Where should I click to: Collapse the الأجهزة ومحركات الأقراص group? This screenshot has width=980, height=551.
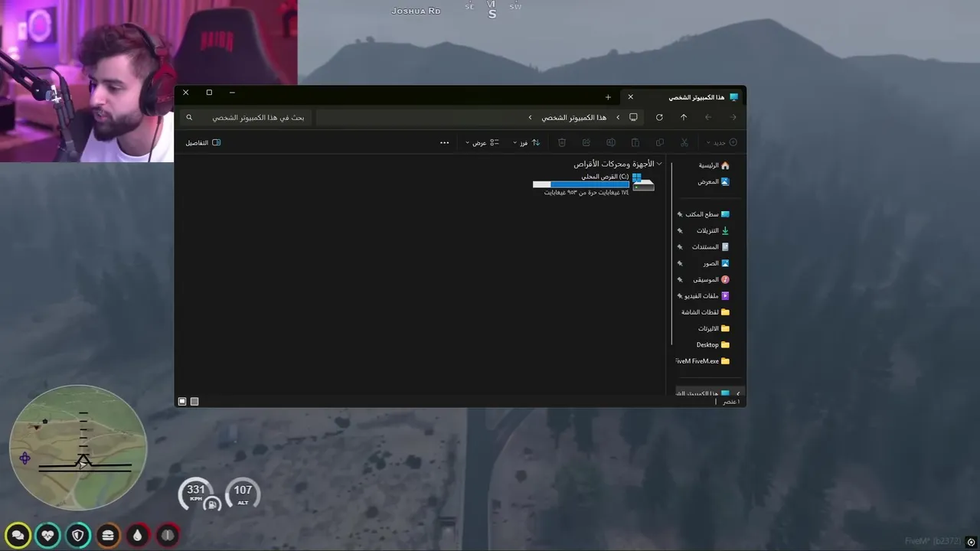(659, 164)
